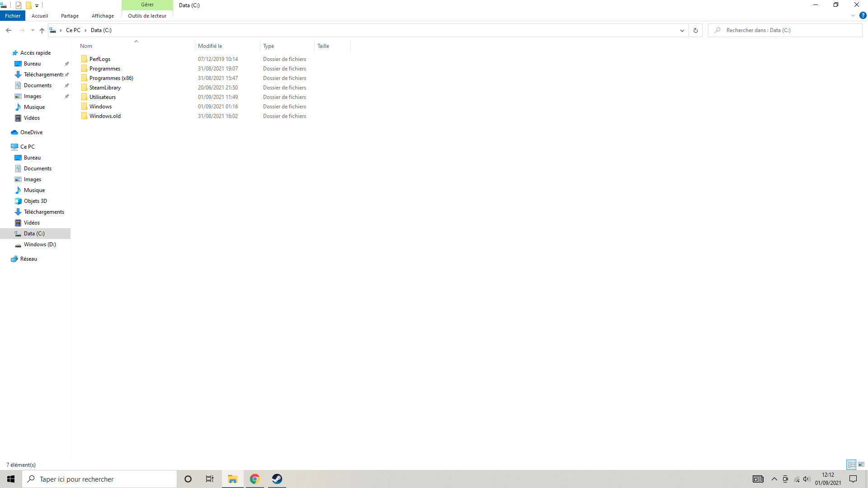Sort by Modifié le column header
Screen dimensions: 868x488
click(x=210, y=46)
